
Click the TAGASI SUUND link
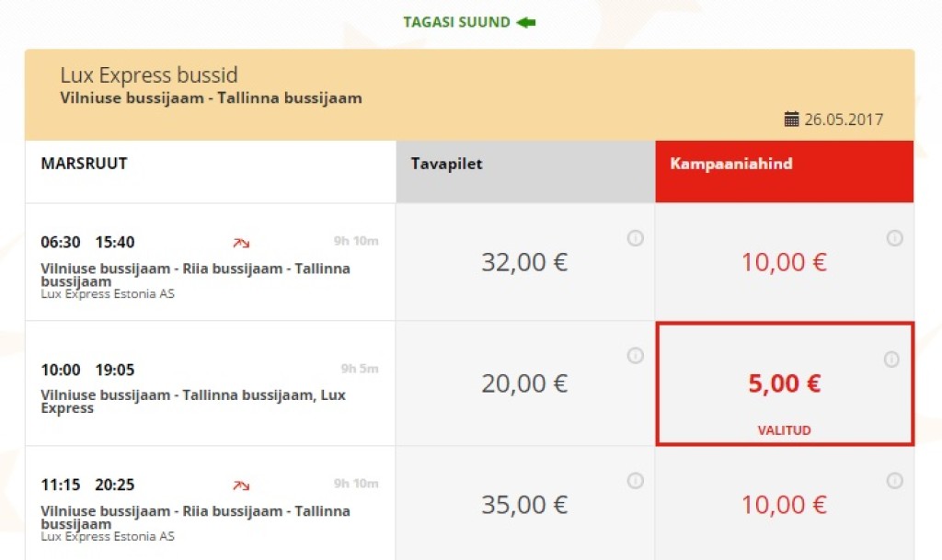click(x=456, y=23)
